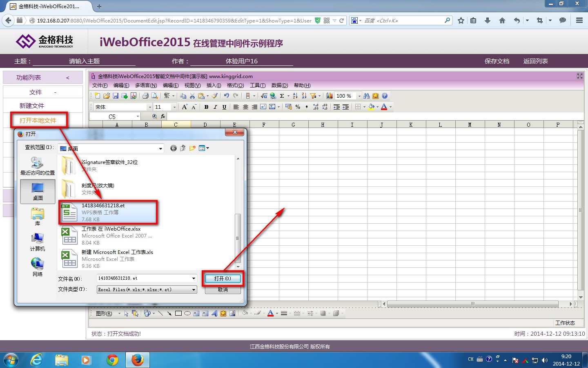Click the Undo arrow icon
Screen dimensions: 588x368
(226, 96)
